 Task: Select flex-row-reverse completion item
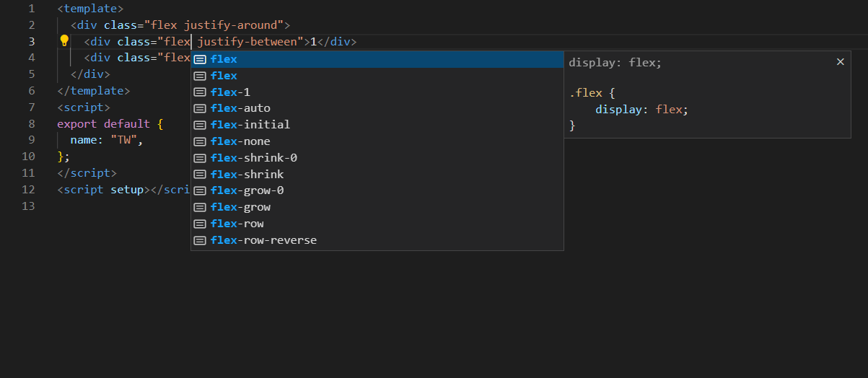pyautogui.click(x=377, y=240)
